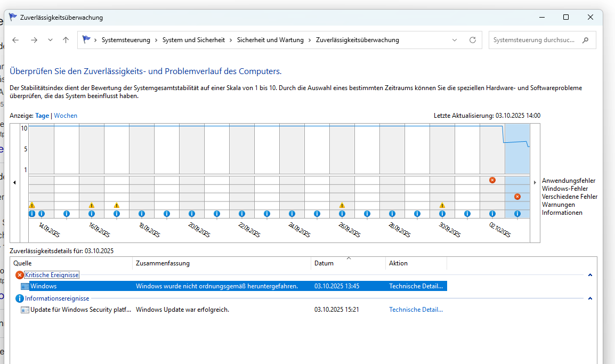Open the address bar history dropdown

(x=455, y=40)
